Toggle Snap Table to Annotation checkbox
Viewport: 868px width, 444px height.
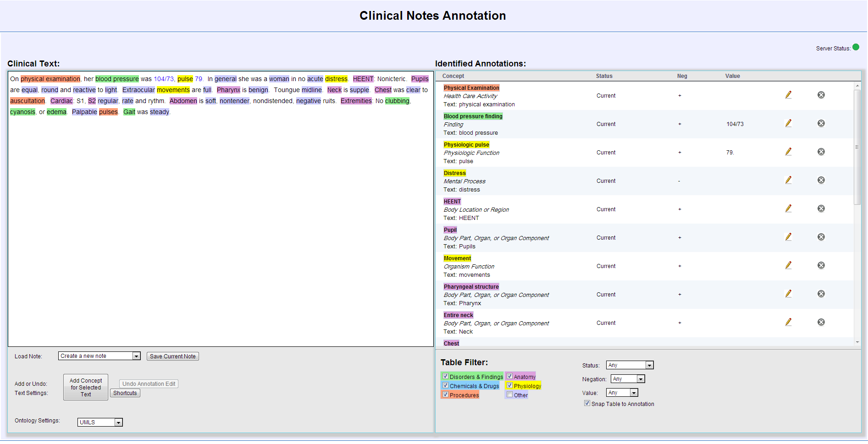587,403
